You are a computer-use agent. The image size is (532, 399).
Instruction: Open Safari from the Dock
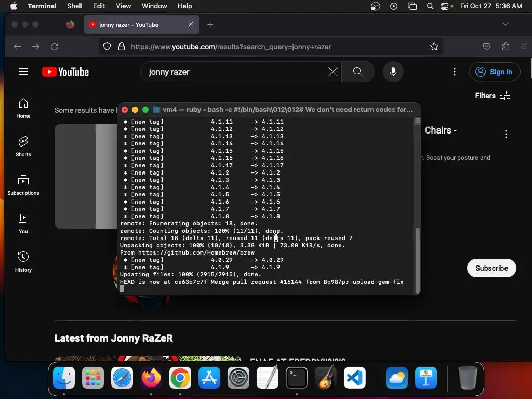[x=122, y=378]
